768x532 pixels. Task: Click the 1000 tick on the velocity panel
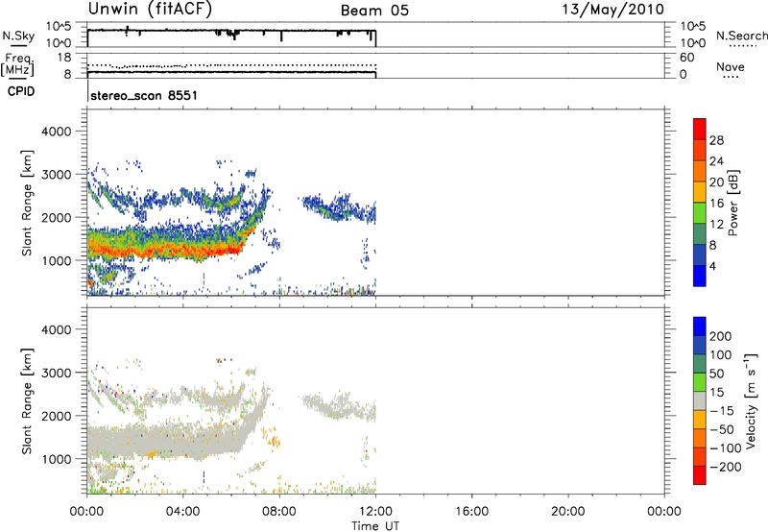(57, 458)
